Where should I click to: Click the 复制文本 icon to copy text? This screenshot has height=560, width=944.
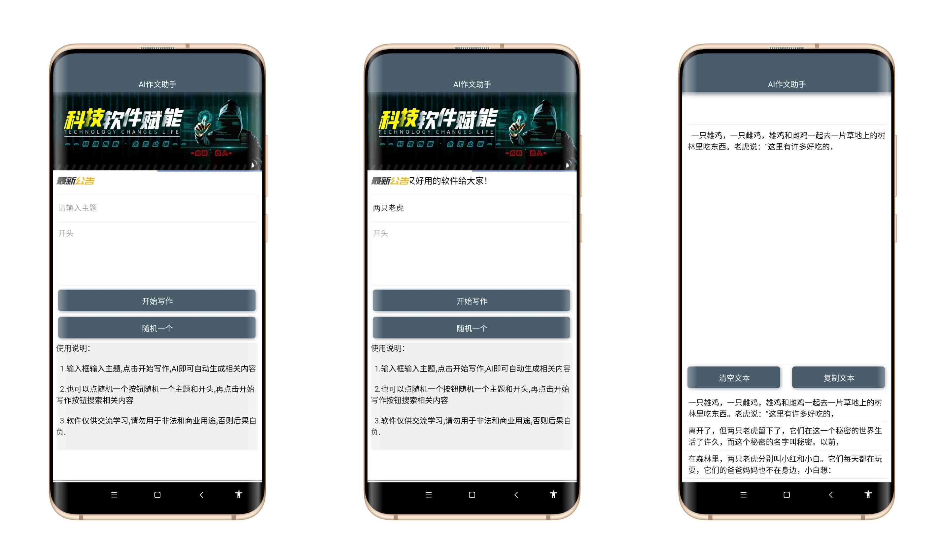(x=841, y=378)
